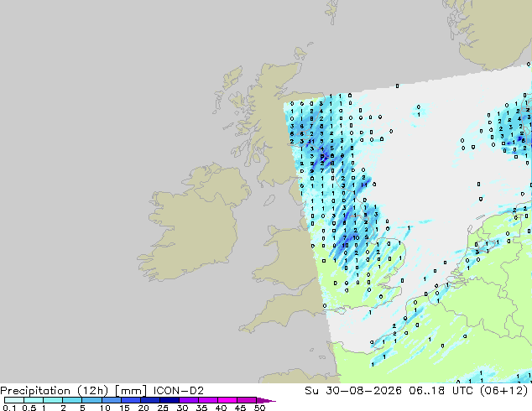Click the dark navy 25–30 mm swatch
Viewport: 532px width, 411px height.
pyautogui.click(x=170, y=400)
